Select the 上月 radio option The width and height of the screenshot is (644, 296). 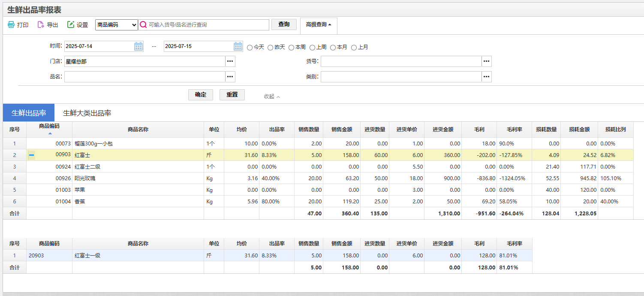click(x=354, y=48)
